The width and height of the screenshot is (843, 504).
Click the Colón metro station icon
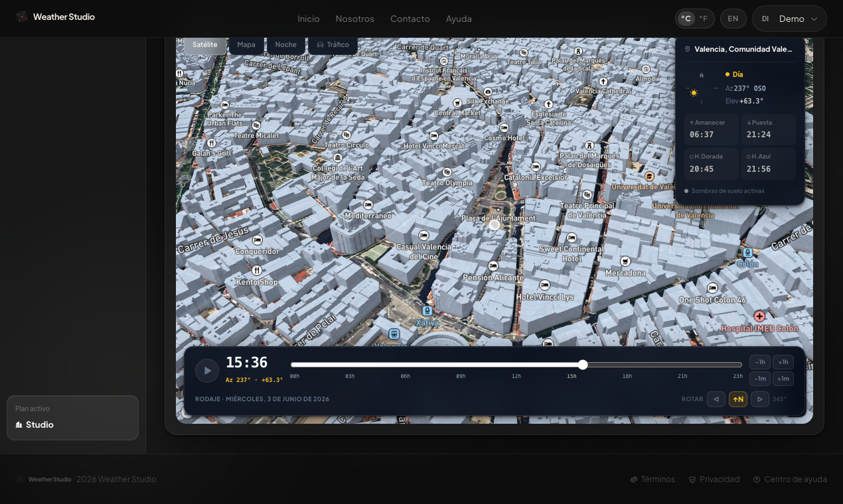pos(747,253)
